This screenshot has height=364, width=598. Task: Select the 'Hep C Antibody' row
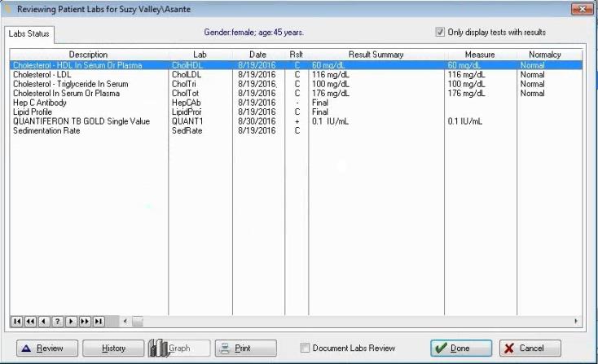click(296, 103)
